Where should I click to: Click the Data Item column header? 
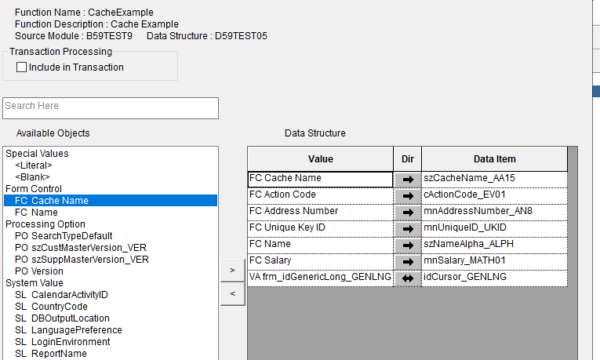495,159
